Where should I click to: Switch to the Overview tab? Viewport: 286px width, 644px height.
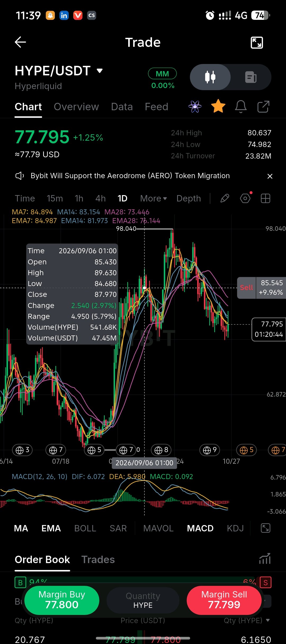tap(76, 107)
